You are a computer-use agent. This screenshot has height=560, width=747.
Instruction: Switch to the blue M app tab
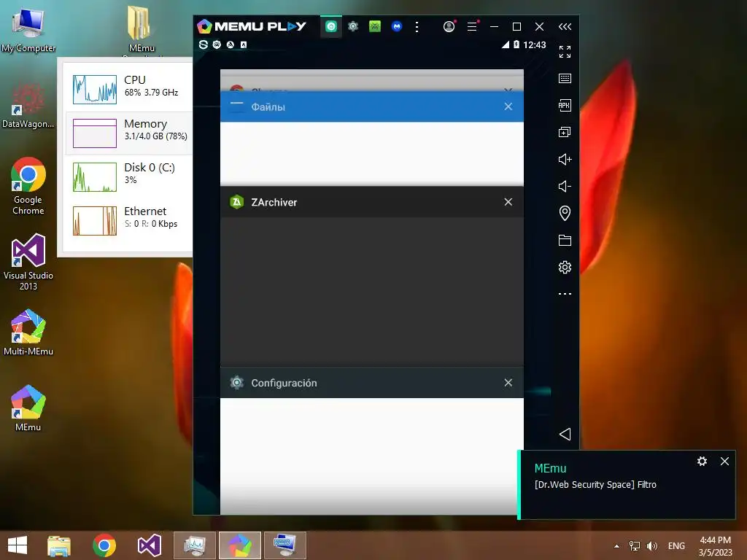(x=397, y=27)
